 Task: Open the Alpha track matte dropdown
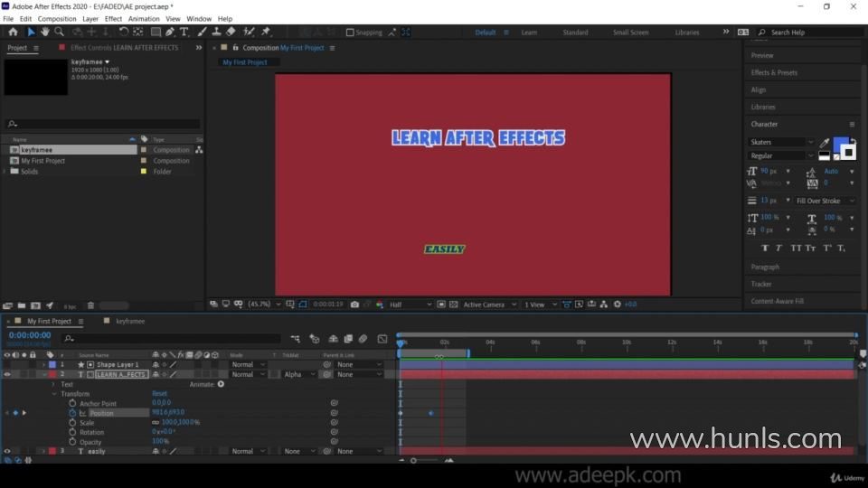tap(299, 374)
